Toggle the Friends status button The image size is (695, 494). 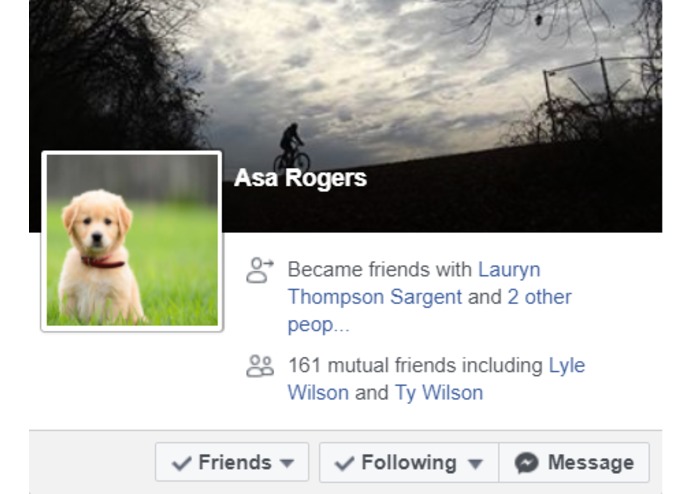[232, 462]
